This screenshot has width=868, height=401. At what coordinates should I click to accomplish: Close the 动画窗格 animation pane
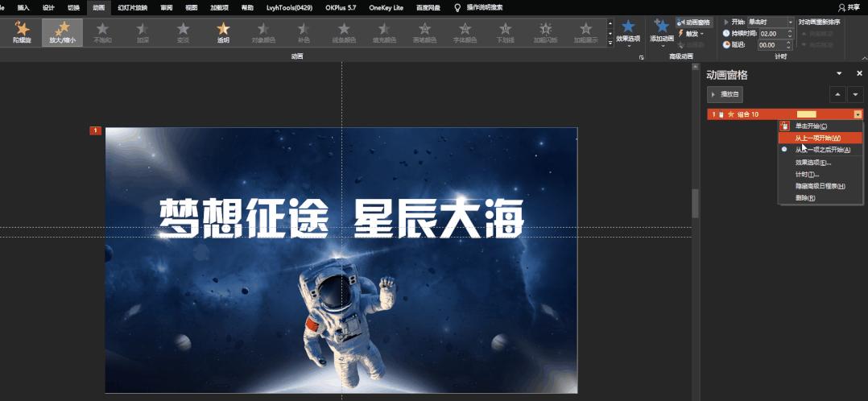[859, 73]
